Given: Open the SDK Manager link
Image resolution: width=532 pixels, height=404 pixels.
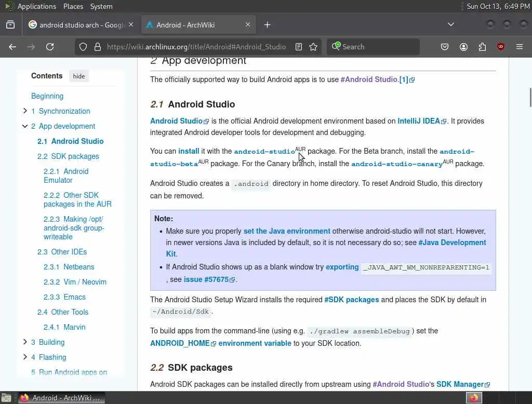Looking at the screenshot, I should pos(463,384).
